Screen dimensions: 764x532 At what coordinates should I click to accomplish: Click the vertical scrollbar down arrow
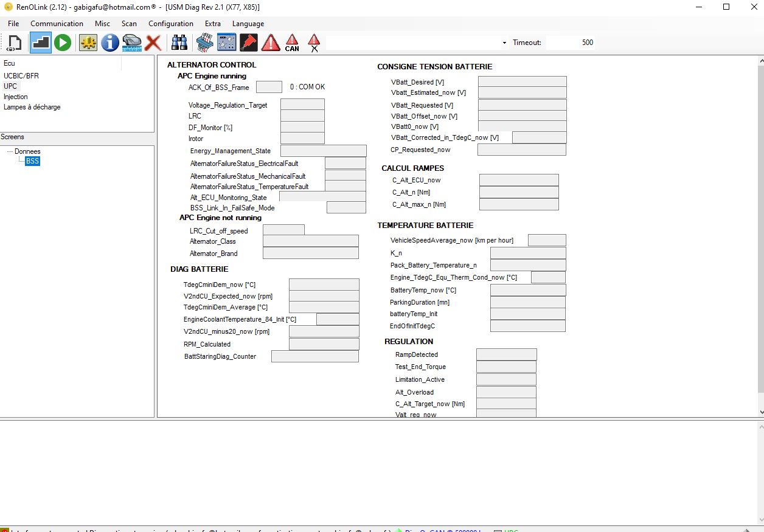pyautogui.click(x=760, y=412)
